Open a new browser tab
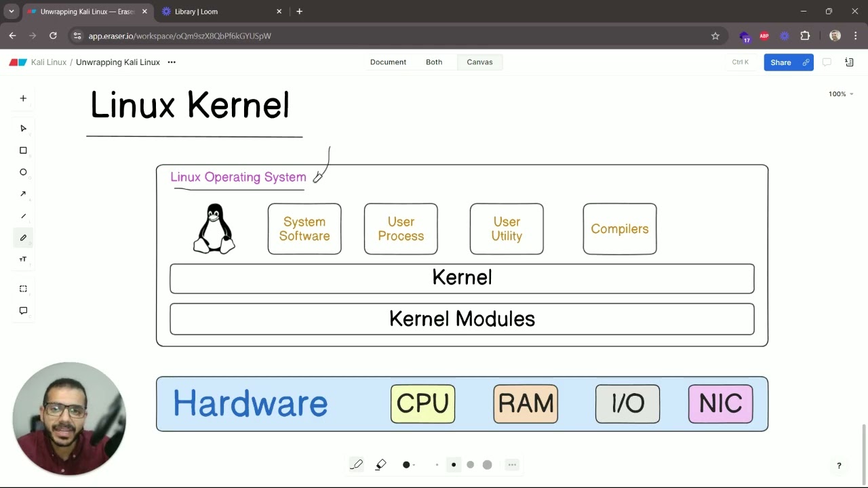Screen dimensions: 868x488 tap(299, 12)
